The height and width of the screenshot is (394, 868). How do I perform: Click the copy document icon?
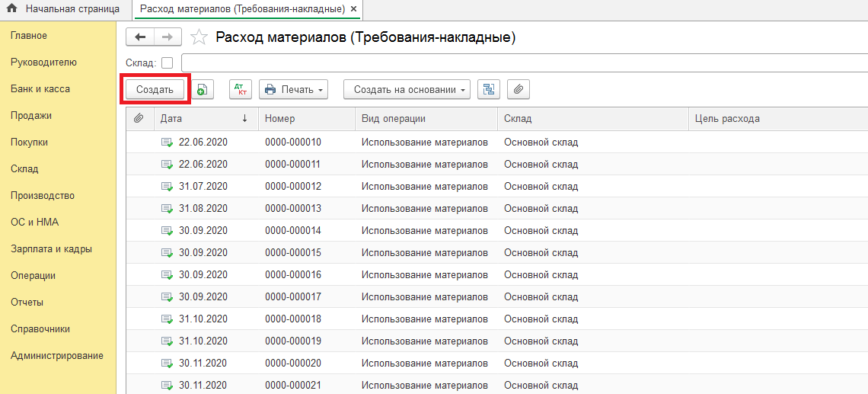(202, 89)
